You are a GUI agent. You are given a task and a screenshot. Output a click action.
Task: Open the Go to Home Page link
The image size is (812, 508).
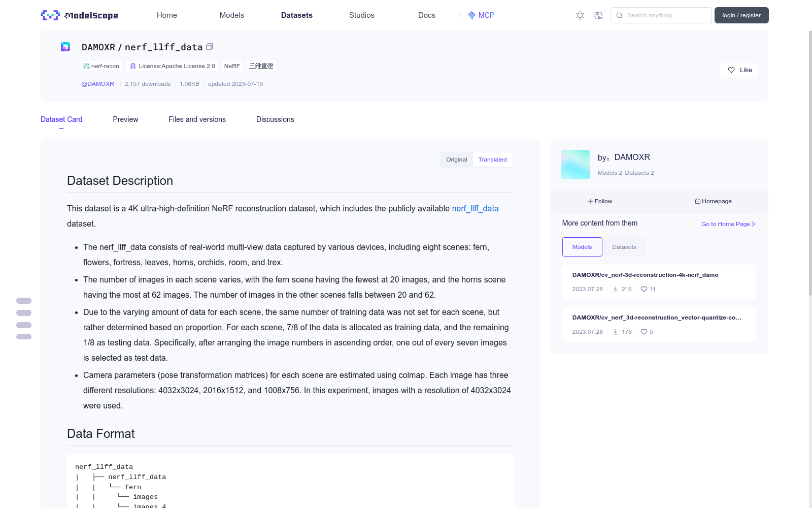(x=728, y=224)
